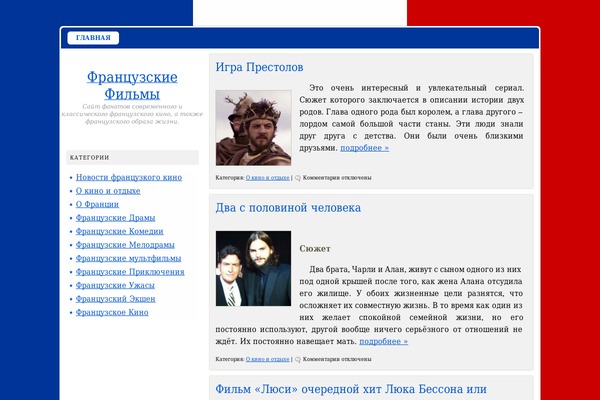
Task: Open category Французские Драмы
Action: [x=115, y=218]
